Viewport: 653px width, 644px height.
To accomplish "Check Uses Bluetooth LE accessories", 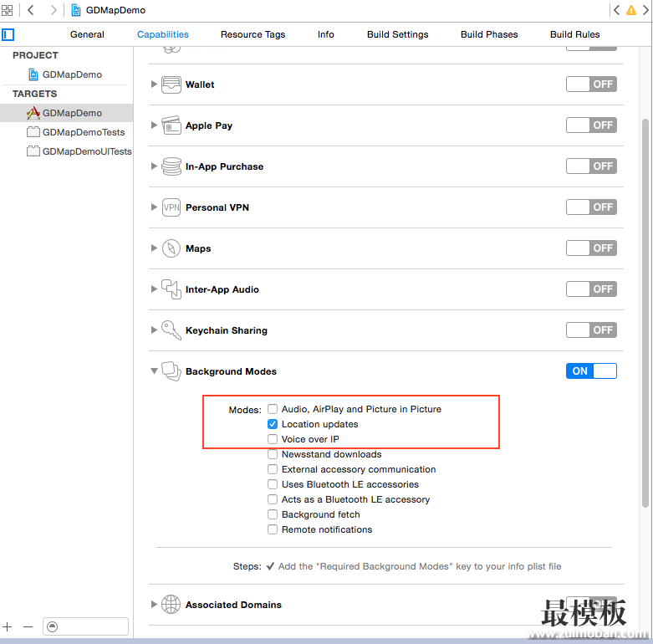I will [273, 484].
